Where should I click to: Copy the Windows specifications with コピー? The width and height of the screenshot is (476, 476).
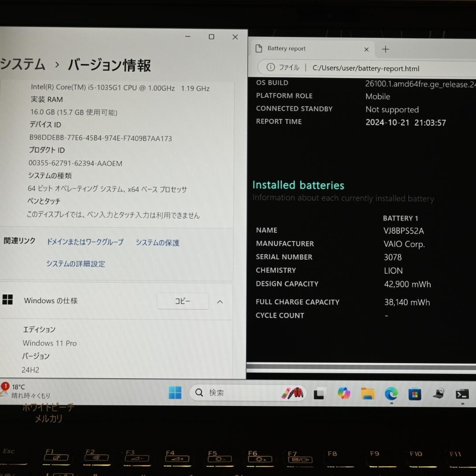(x=183, y=301)
